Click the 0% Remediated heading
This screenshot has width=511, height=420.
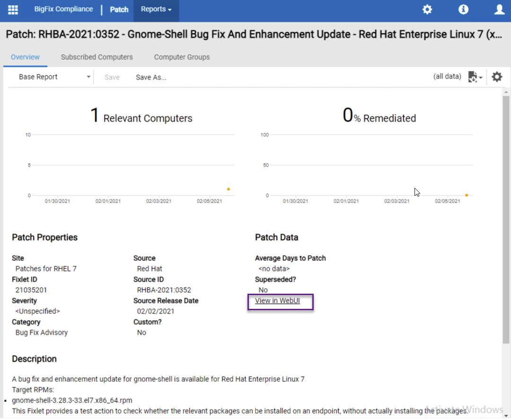coord(379,116)
